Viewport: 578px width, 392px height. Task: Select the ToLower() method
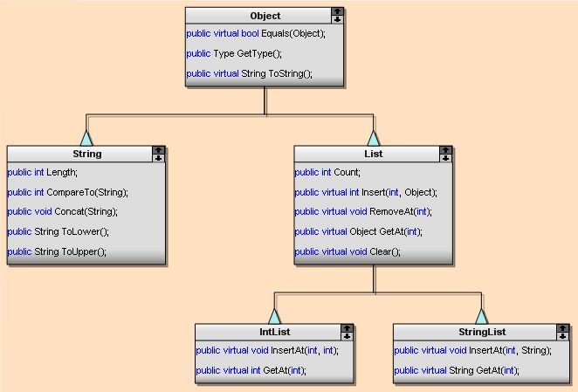[x=58, y=231]
